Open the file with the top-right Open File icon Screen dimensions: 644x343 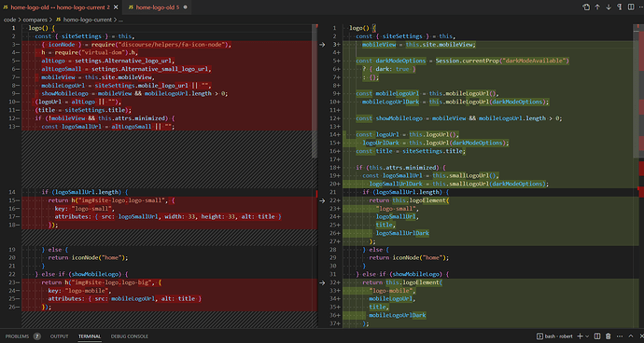click(586, 7)
